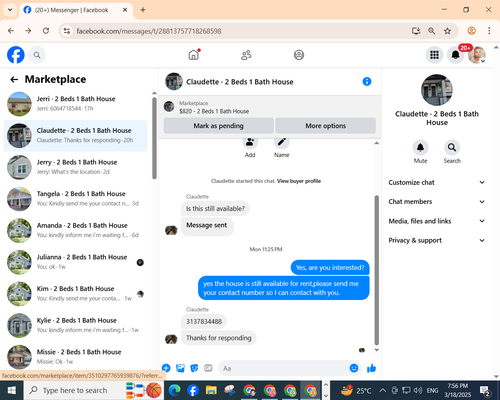Screen dimensions: 500x400
Task: Click the 'Thanks for responding' message bubble
Action: [219, 338]
